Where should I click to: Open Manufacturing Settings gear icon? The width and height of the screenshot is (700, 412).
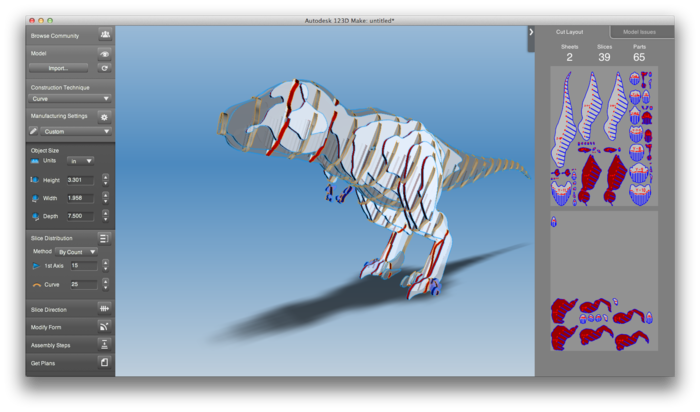(x=104, y=117)
